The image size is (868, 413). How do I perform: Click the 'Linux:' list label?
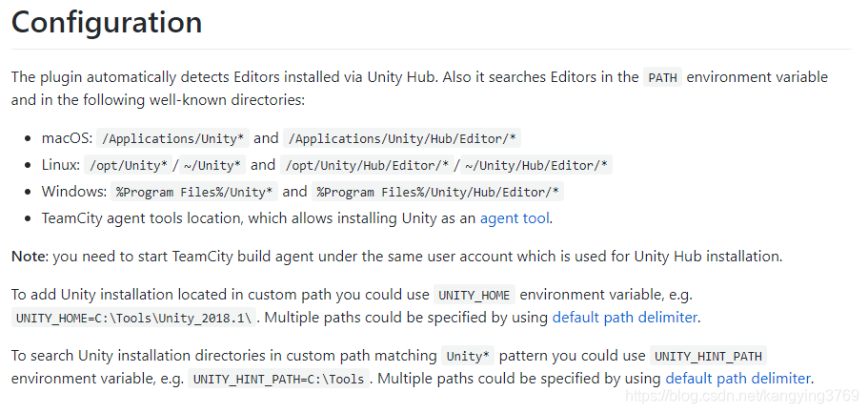61,165
